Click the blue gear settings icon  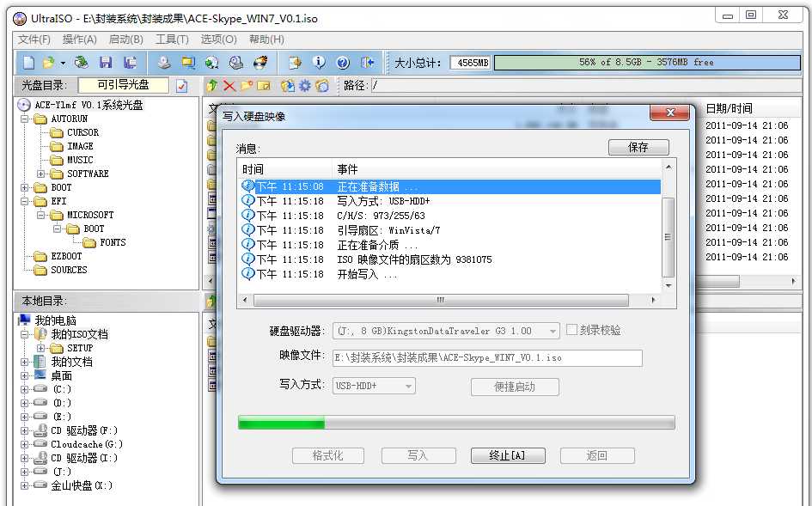pyautogui.click(x=305, y=85)
